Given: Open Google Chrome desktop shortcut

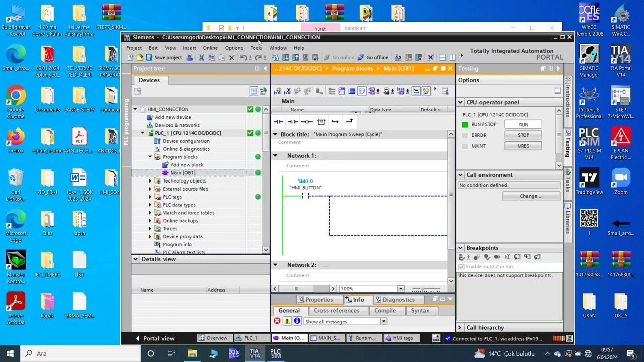Looking at the screenshot, I should [16, 100].
